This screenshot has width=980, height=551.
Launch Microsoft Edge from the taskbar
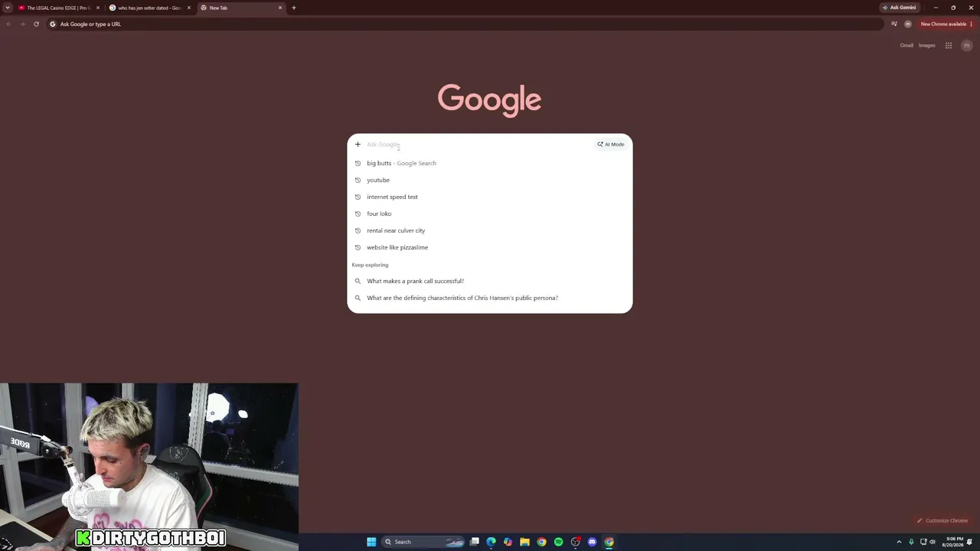tap(492, 542)
